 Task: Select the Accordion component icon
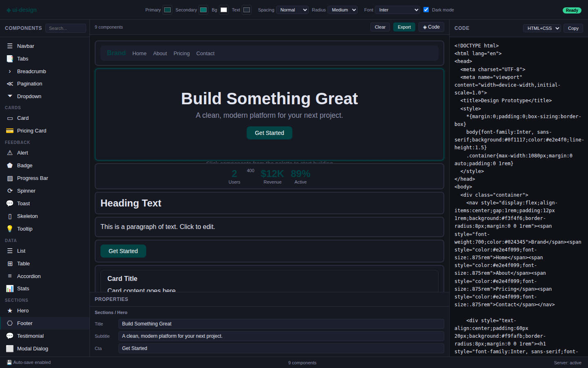(x=10, y=276)
